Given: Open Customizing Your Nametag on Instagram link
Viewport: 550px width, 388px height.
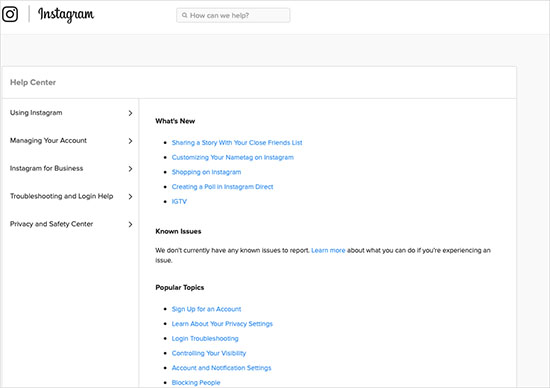Looking at the screenshot, I should [233, 157].
